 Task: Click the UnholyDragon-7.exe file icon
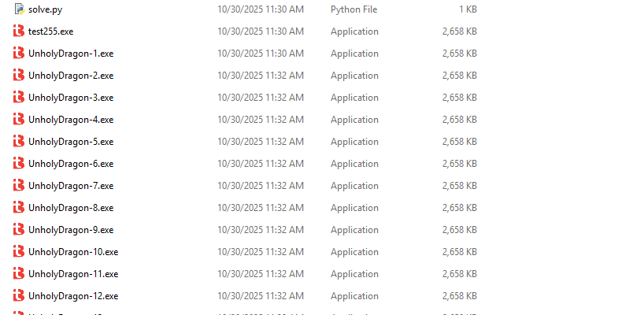[x=19, y=186]
